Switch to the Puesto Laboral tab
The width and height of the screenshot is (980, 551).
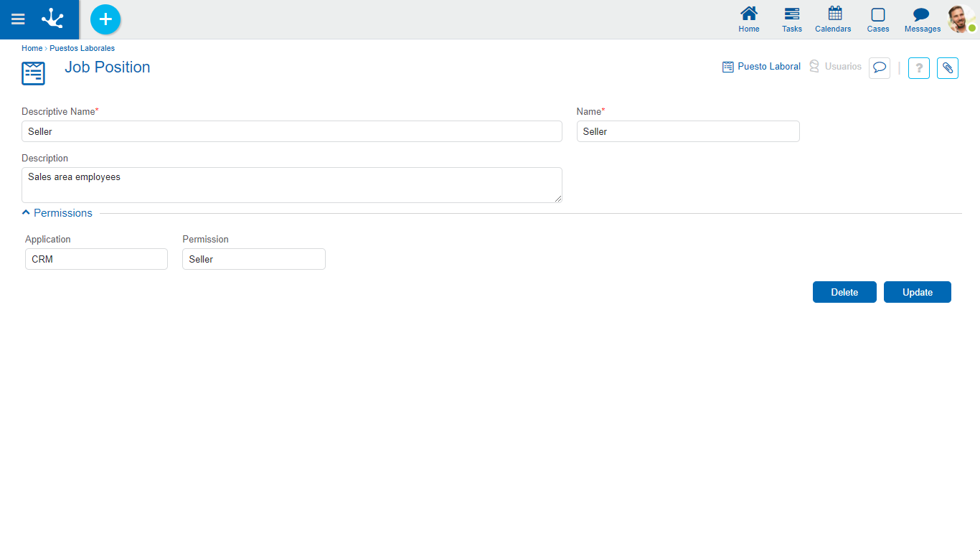click(x=761, y=67)
